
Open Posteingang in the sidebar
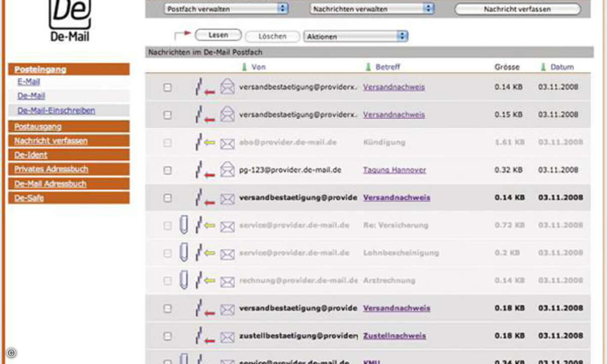coord(69,69)
